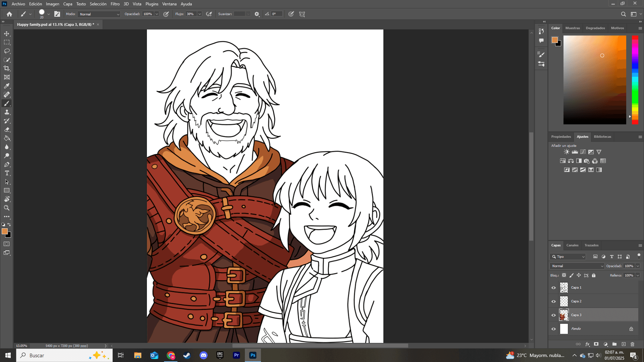The width and height of the screenshot is (644, 362).
Task: Switch to the Canales tab
Action: pos(572,245)
